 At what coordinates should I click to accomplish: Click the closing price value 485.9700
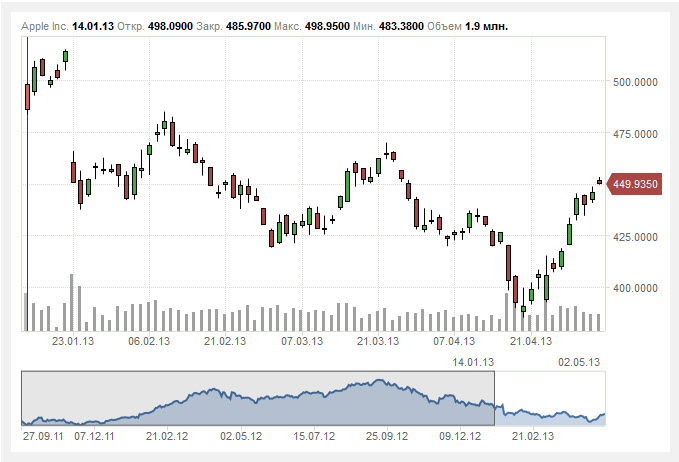click(248, 26)
